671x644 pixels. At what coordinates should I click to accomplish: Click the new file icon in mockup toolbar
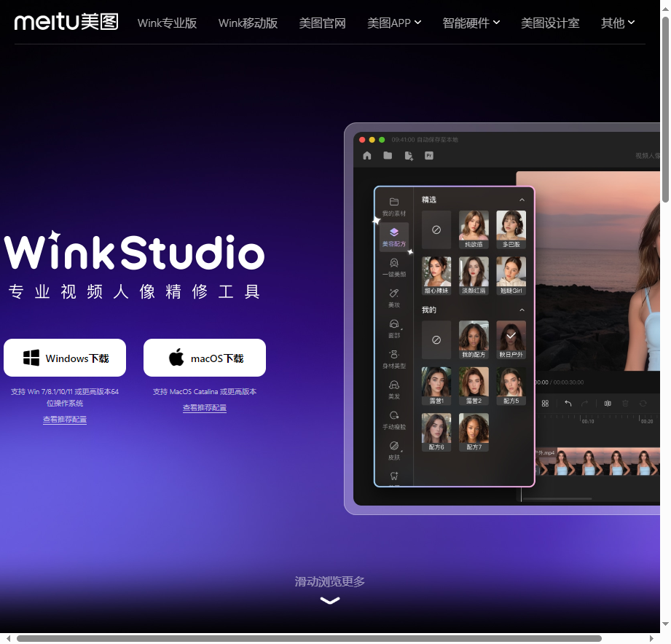[409, 156]
